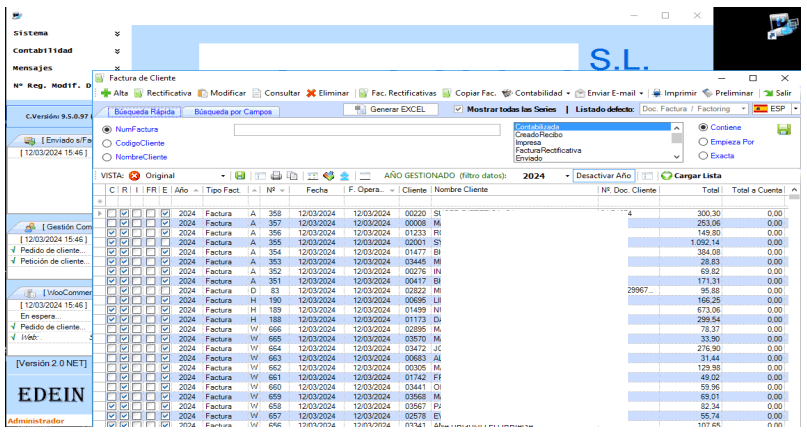
Task: Click Modificar in the invoice toolbar
Action: 222,93
